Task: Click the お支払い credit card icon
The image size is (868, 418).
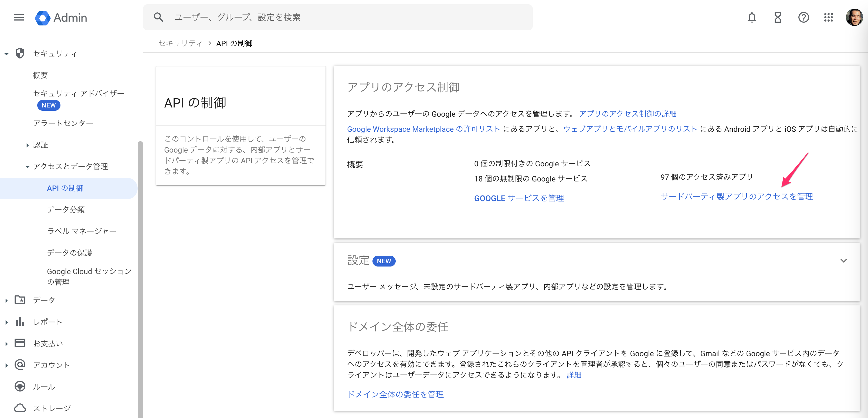Action: (x=20, y=343)
